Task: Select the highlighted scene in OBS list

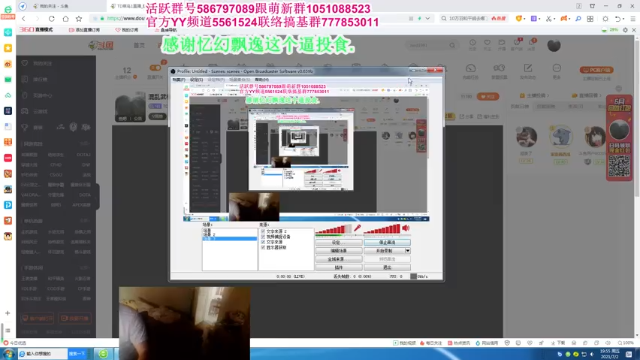Action: coord(230,238)
